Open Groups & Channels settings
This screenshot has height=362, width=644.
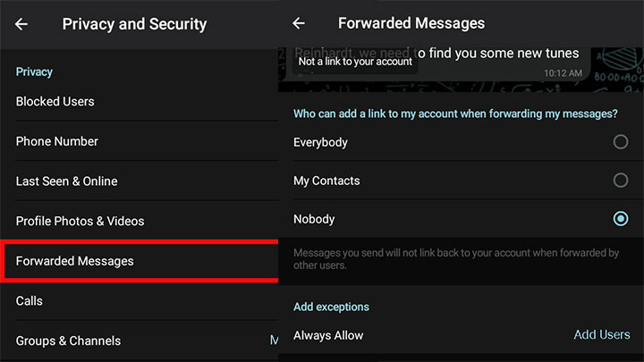point(140,341)
